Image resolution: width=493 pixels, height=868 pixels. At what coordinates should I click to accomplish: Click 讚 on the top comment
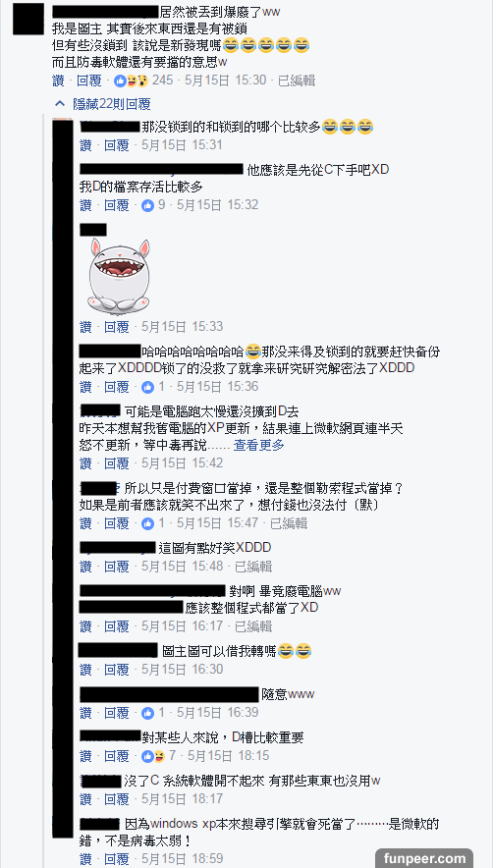click(x=58, y=81)
